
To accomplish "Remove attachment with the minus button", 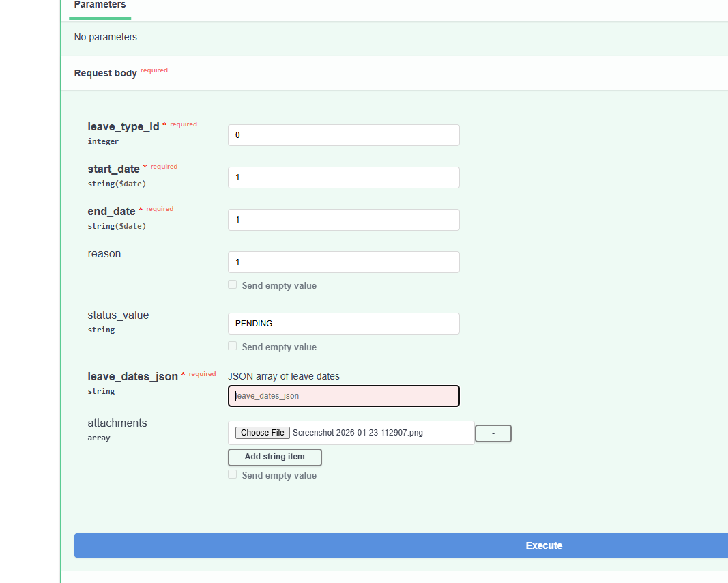I will [x=493, y=433].
